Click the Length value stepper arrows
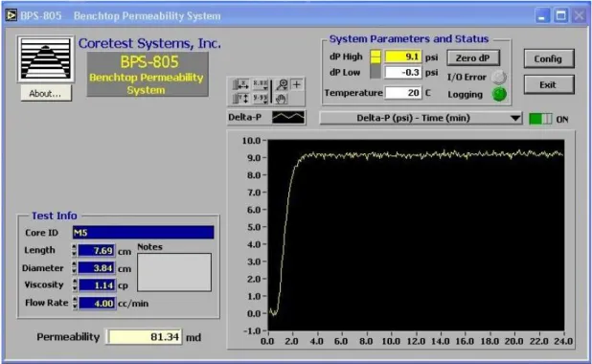The image size is (592, 364). [74, 250]
